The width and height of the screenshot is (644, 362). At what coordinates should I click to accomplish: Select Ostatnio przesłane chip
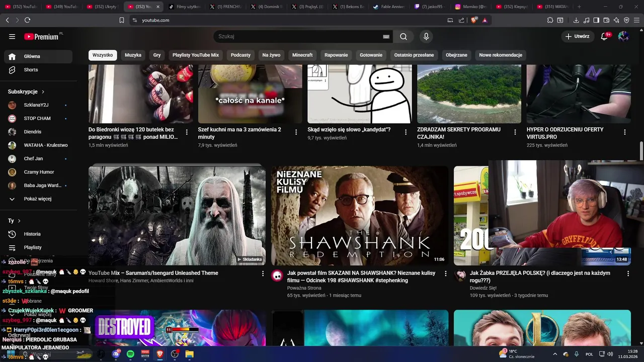click(414, 55)
